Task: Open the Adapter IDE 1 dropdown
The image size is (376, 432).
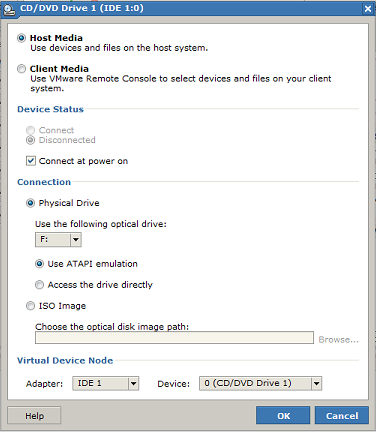Action: pos(106,383)
